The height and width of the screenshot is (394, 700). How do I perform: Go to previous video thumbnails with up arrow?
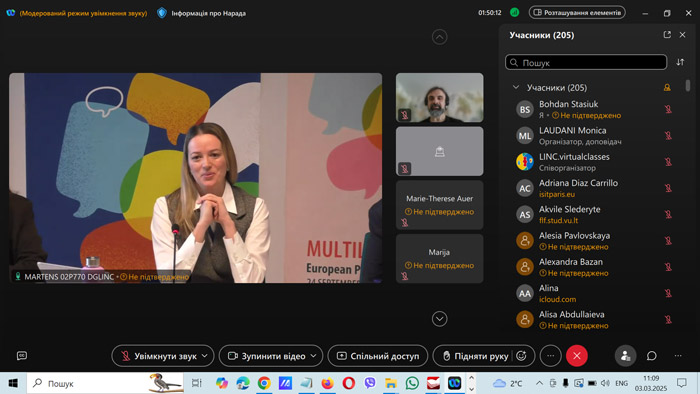click(x=440, y=37)
